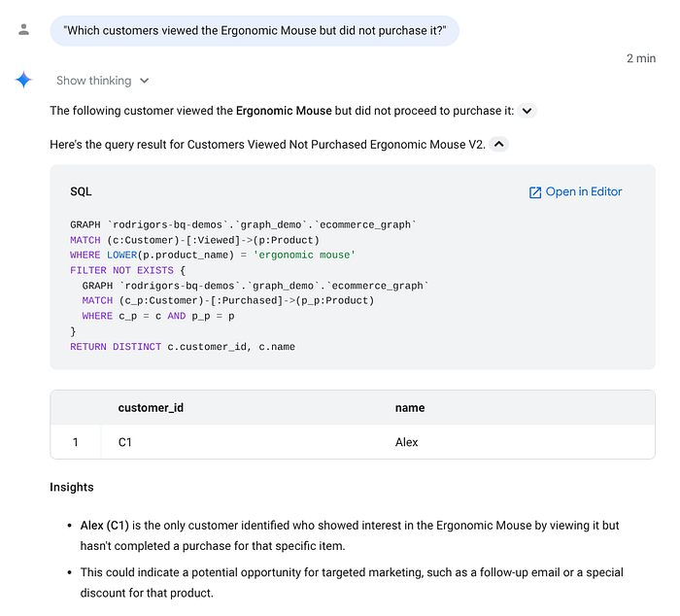Click the SQL label of code block

pyautogui.click(x=81, y=191)
